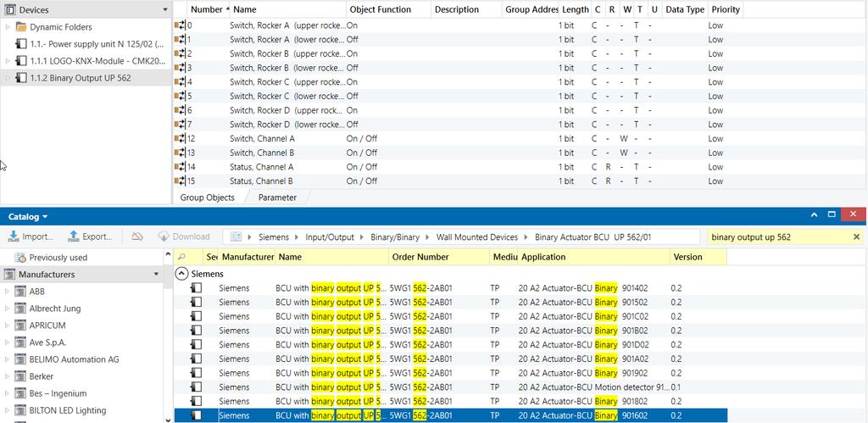Image resolution: width=868 pixels, height=423 pixels.
Task: Collapse the Manufacturers section dropdown
Action: pyautogui.click(x=156, y=274)
